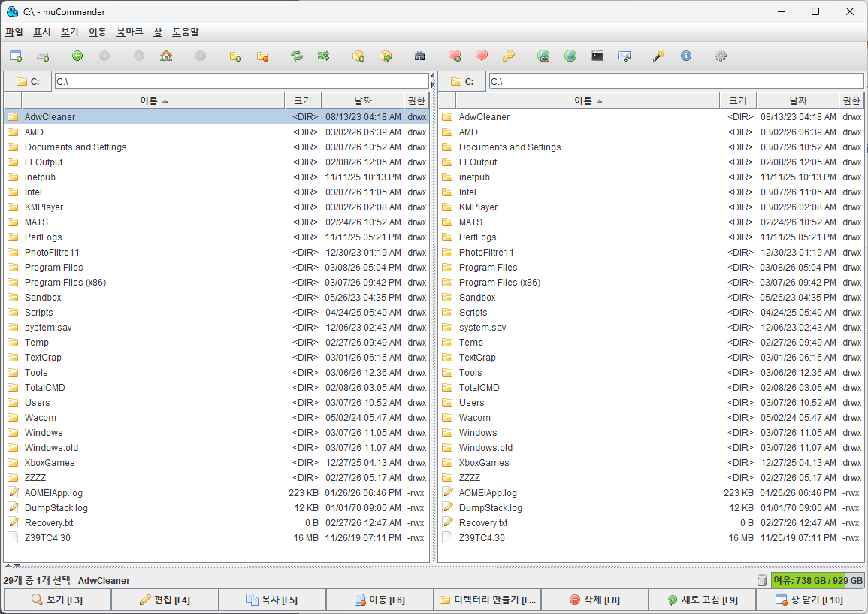The width and height of the screenshot is (868, 614).
Task: Pack files into archive toolbar icon
Action: click(x=358, y=56)
